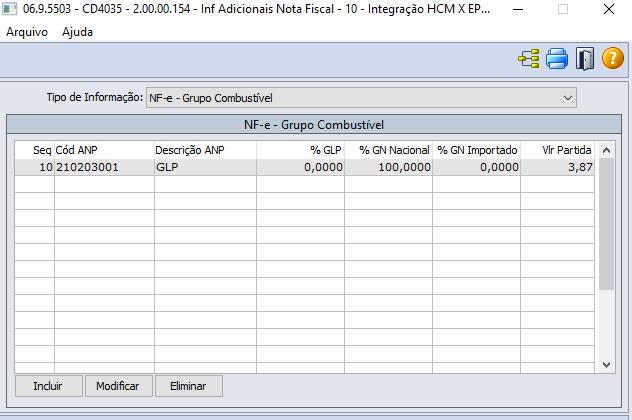Open the Arquivo menu
632x420 pixels.
(27, 32)
